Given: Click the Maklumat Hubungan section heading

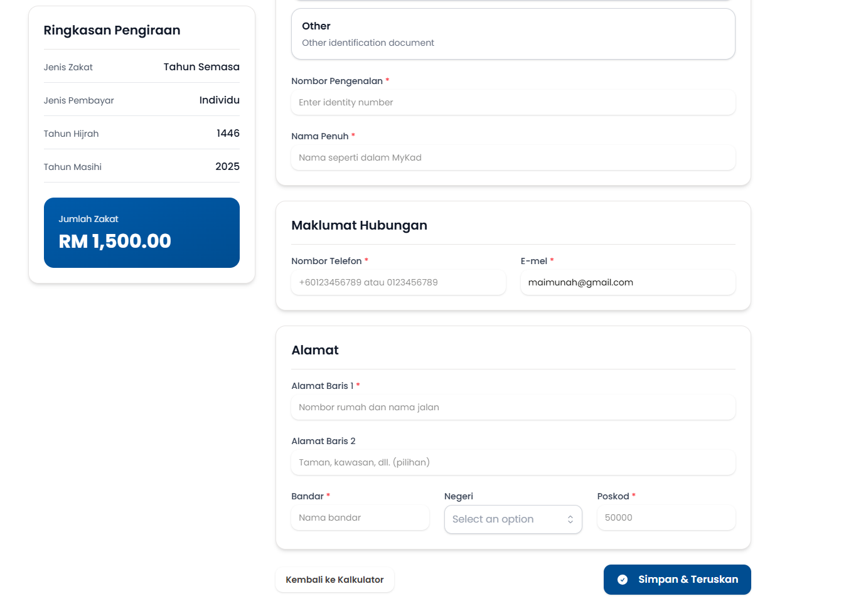Looking at the screenshot, I should click(359, 225).
